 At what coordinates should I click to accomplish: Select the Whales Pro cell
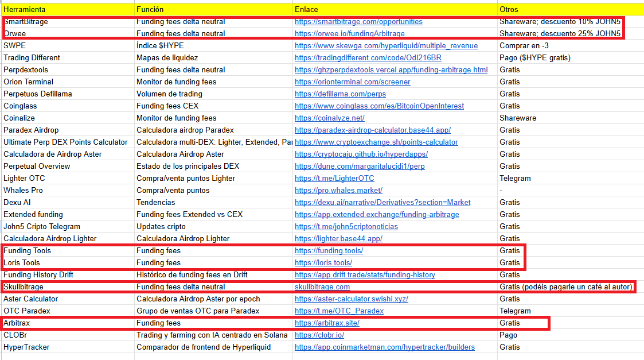pyautogui.click(x=68, y=191)
